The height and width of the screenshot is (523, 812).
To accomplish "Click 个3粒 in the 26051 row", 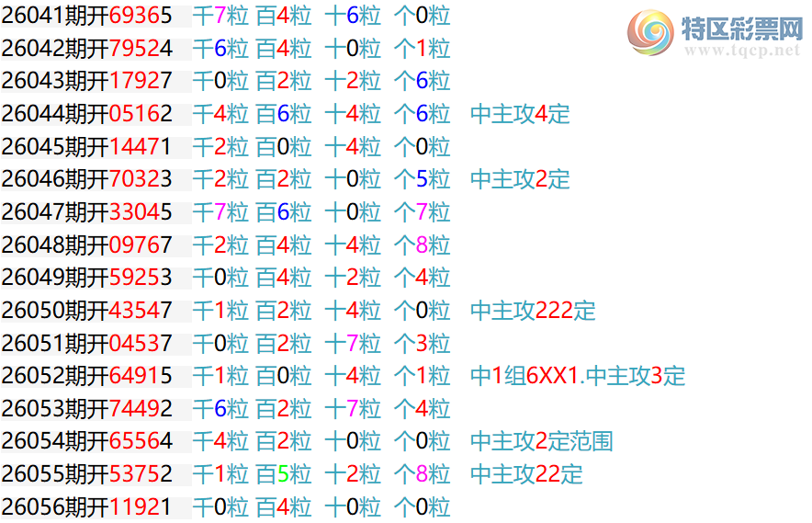I will (422, 343).
